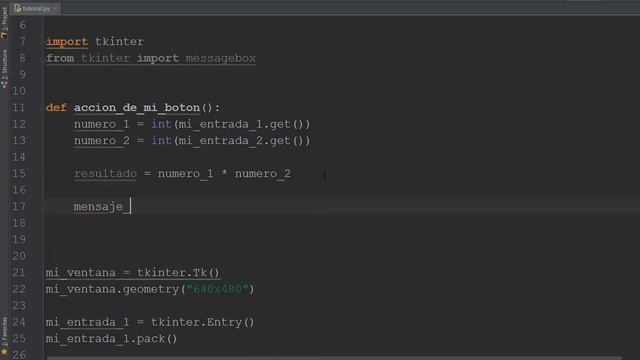Click function name 'accion_de_mi_boton'
Image resolution: width=640 pixels, height=360 pixels.
coord(137,108)
